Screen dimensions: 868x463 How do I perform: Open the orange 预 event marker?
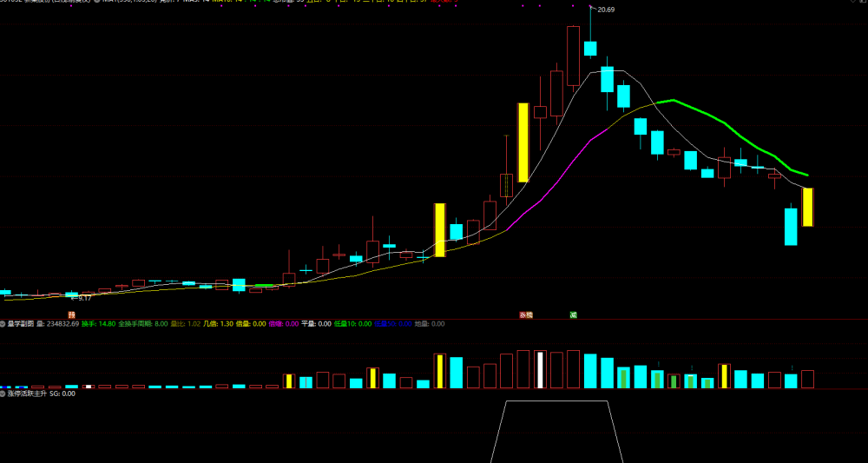click(x=71, y=314)
